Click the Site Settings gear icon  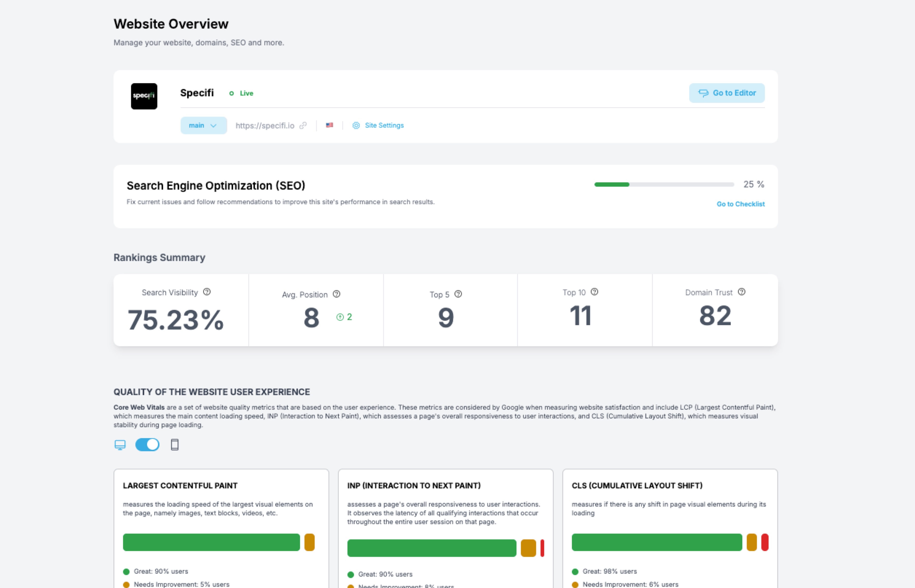356,126
